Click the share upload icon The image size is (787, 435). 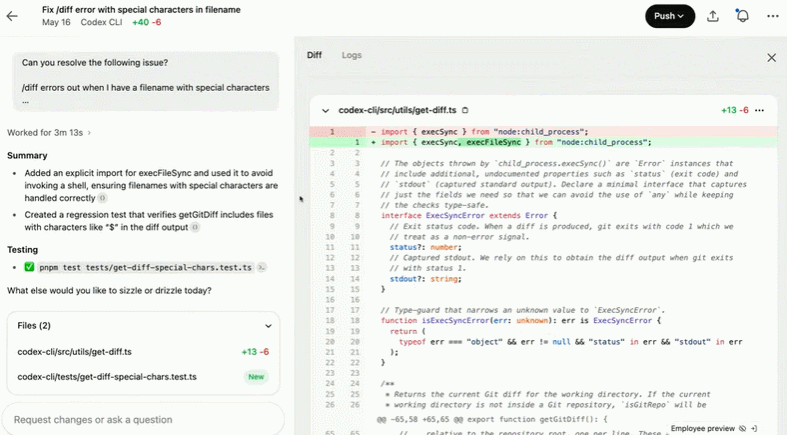713,16
